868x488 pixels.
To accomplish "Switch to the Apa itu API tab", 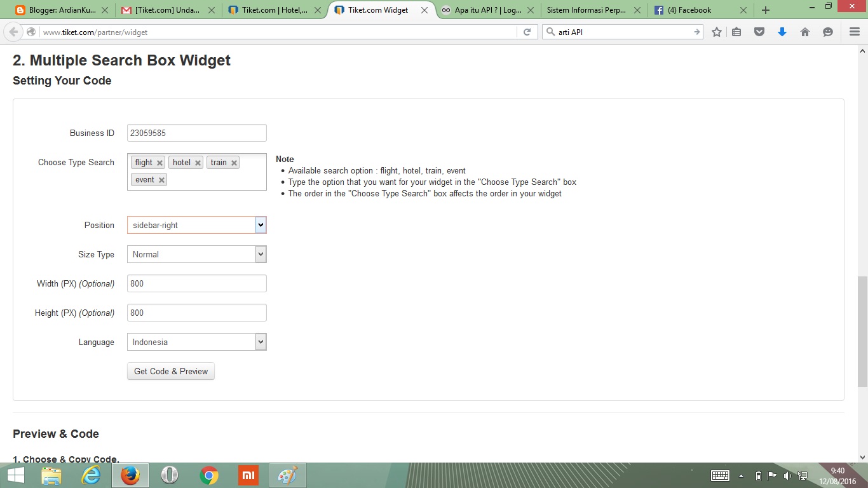I will point(487,10).
